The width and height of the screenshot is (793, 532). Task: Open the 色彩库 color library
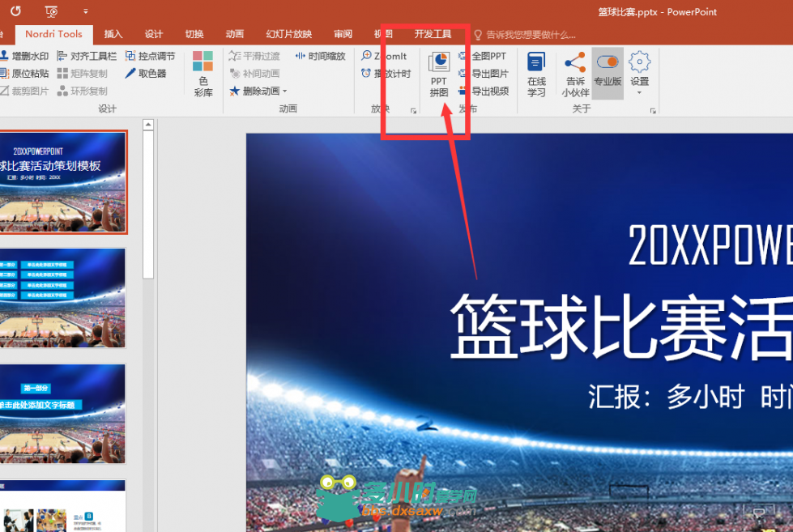point(203,74)
